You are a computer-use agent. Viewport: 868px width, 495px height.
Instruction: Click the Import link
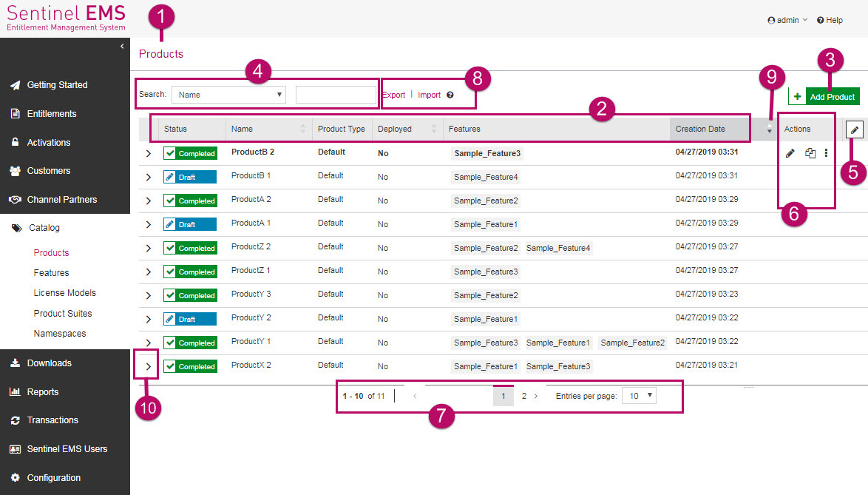click(429, 95)
